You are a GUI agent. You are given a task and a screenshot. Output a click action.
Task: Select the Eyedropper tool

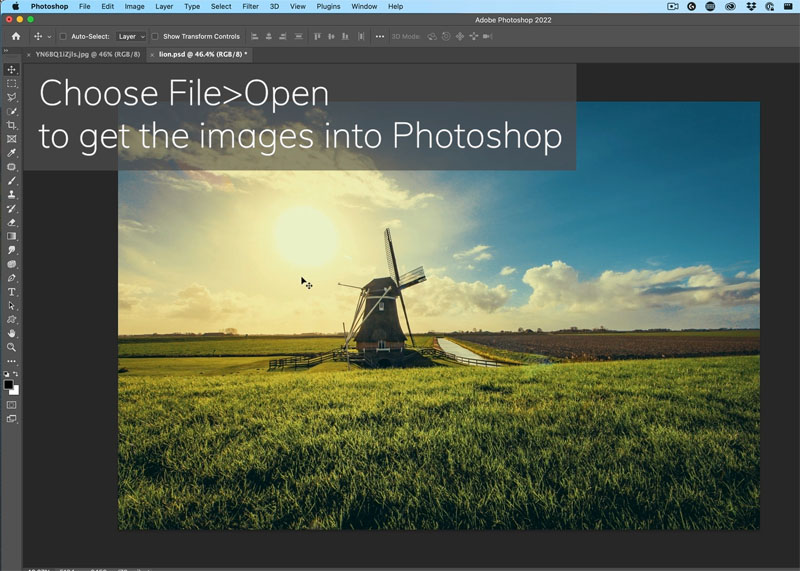pos(11,153)
